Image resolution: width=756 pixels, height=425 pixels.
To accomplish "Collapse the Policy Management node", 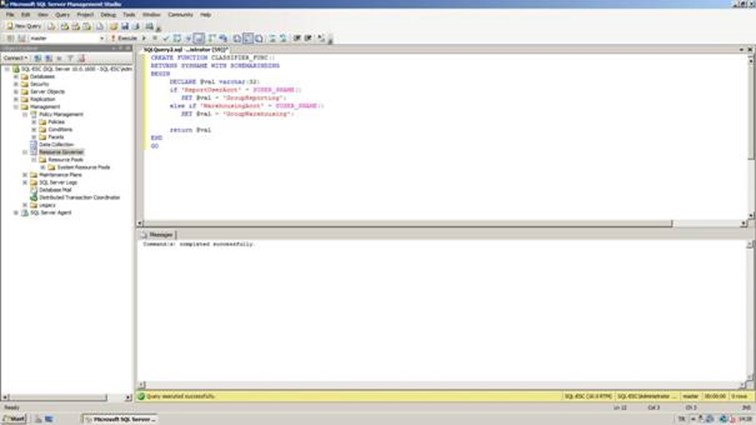I will coord(25,114).
